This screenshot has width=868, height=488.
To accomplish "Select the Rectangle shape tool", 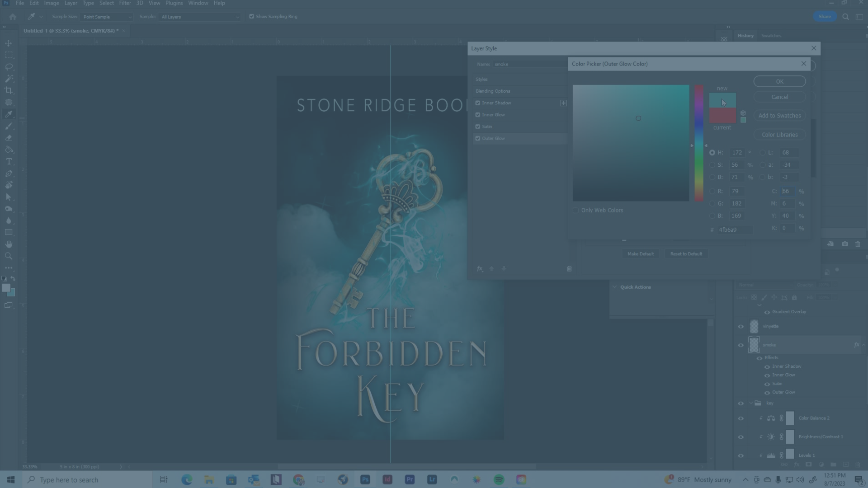I will click(x=9, y=232).
